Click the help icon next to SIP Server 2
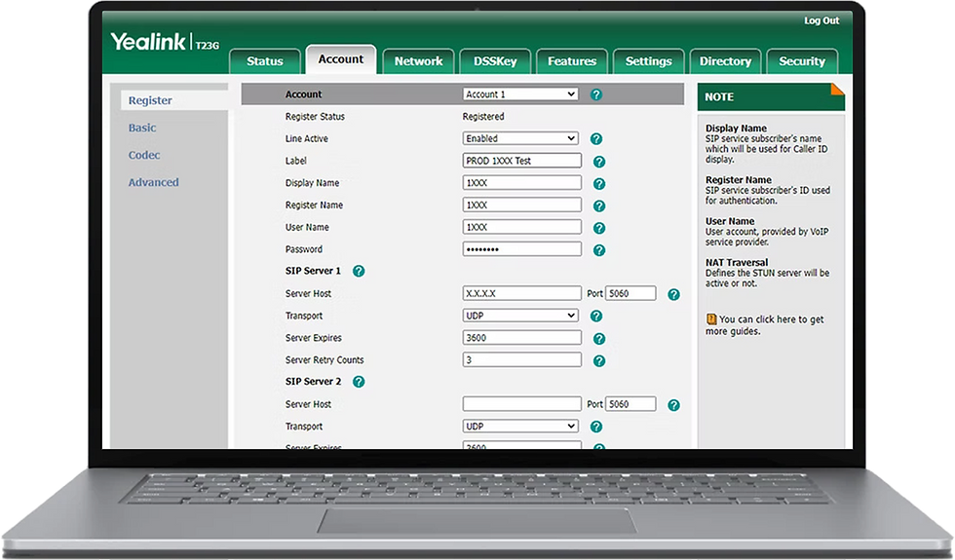Viewport: 955px width, 560px height. coord(359,382)
